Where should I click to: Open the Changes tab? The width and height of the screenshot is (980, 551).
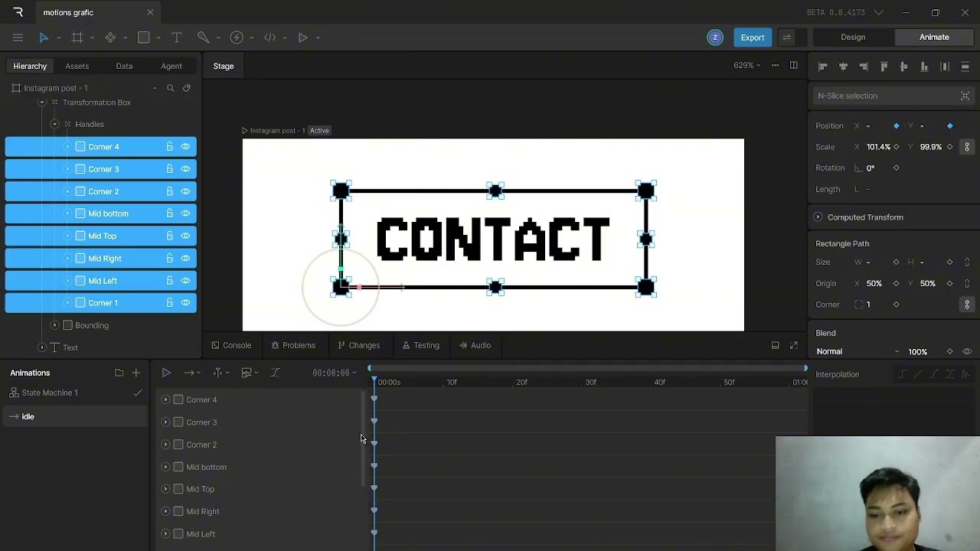[x=358, y=345]
